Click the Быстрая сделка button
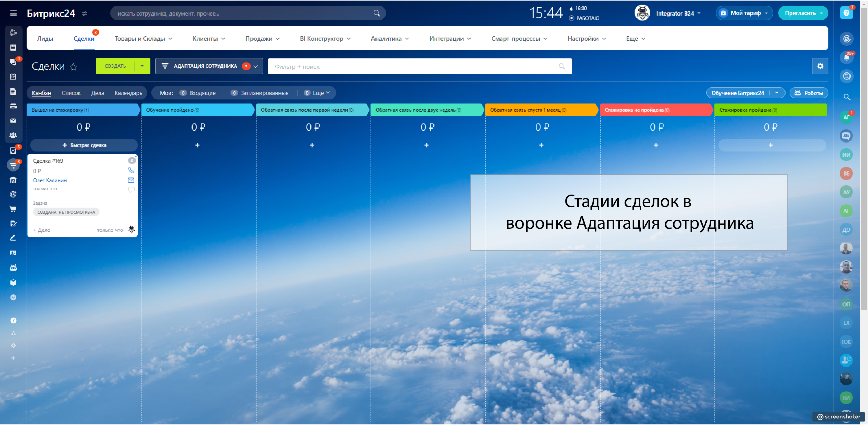The image size is (868, 425). (84, 145)
